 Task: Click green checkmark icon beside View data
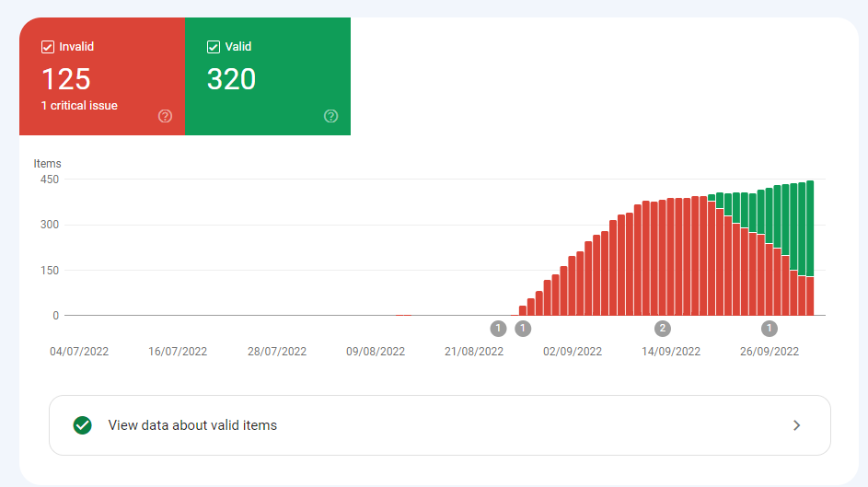[x=82, y=425]
